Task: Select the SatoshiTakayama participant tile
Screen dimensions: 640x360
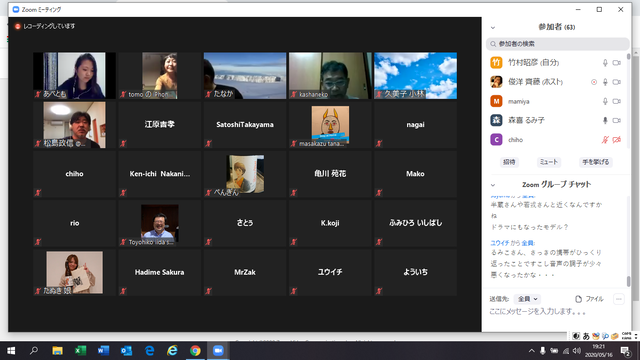Action: point(245,125)
